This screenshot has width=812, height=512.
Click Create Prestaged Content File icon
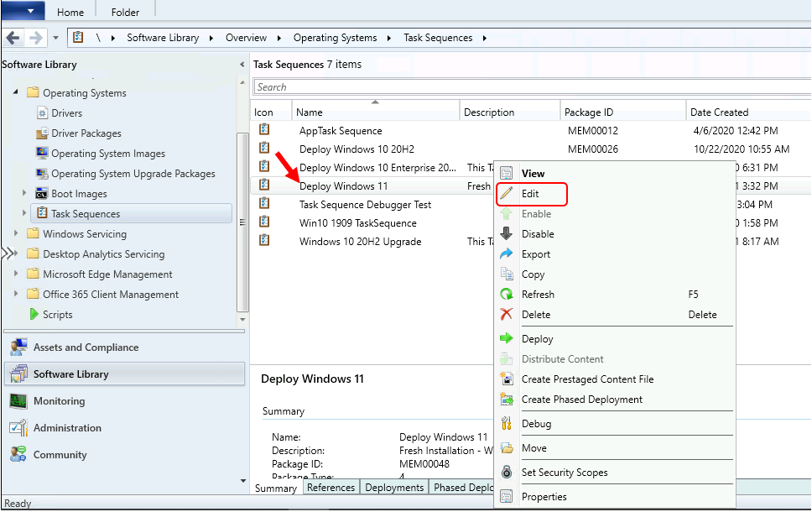507,379
